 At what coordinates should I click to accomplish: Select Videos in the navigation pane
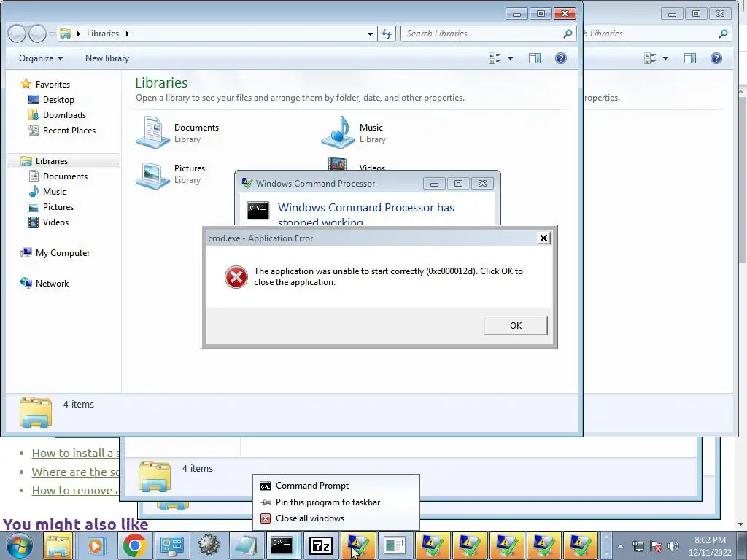coord(55,222)
